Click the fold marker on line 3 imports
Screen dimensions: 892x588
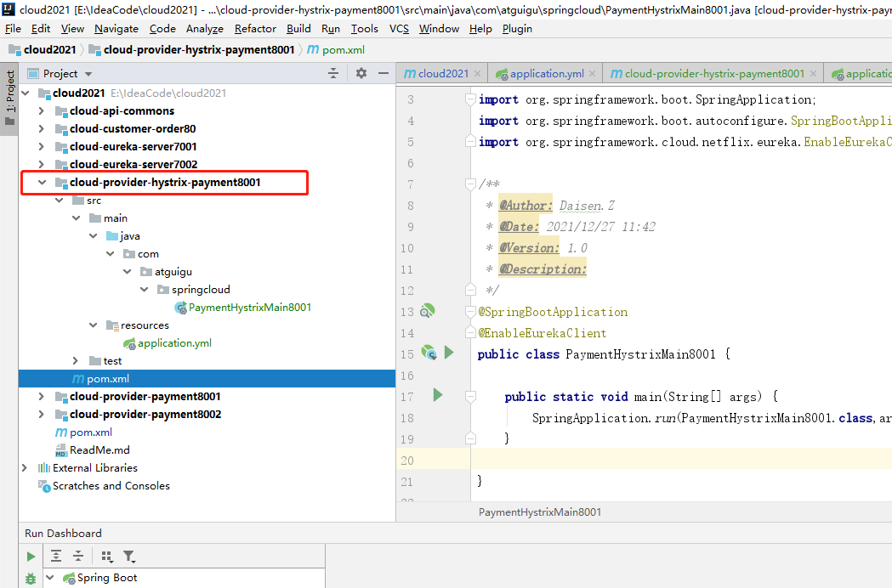click(470, 99)
